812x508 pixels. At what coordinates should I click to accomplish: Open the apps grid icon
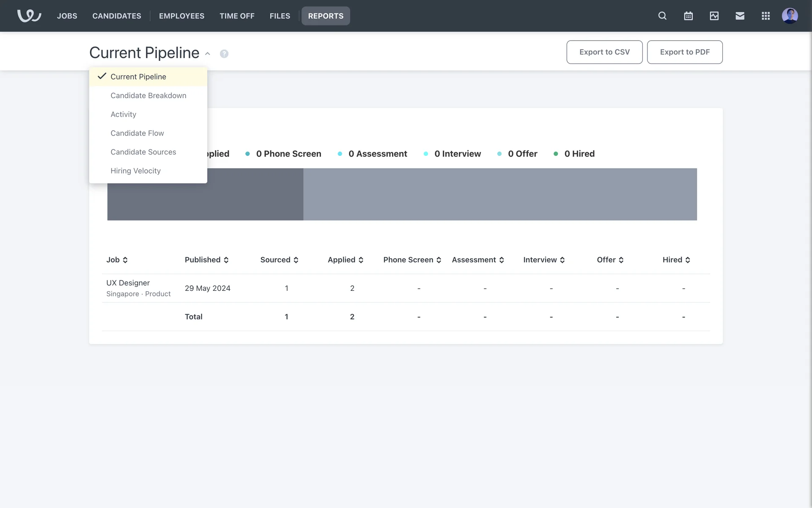tap(765, 16)
